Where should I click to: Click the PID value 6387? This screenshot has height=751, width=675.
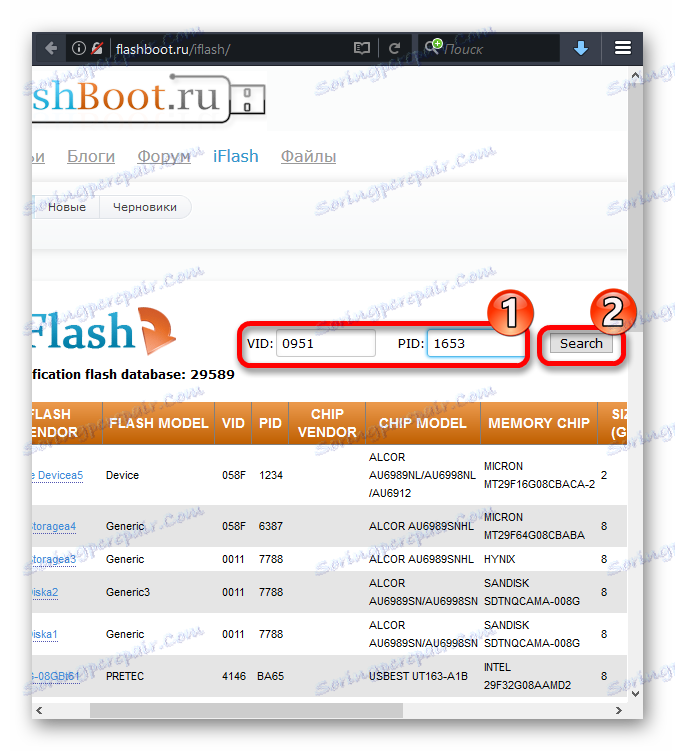[x=271, y=526]
